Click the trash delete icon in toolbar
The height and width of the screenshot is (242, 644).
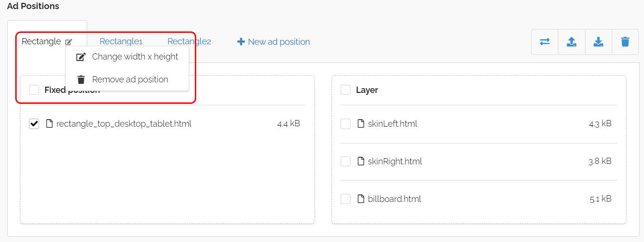(x=625, y=42)
